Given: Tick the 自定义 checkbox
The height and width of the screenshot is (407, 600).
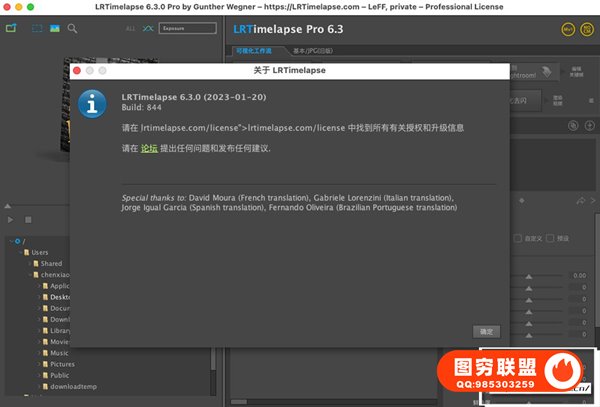Looking at the screenshot, I should (x=518, y=238).
